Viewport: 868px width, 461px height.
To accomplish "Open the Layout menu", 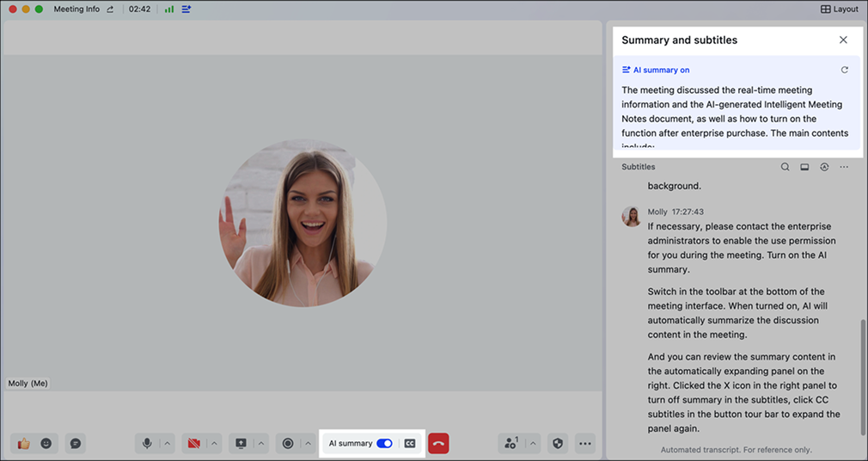I will [x=840, y=9].
